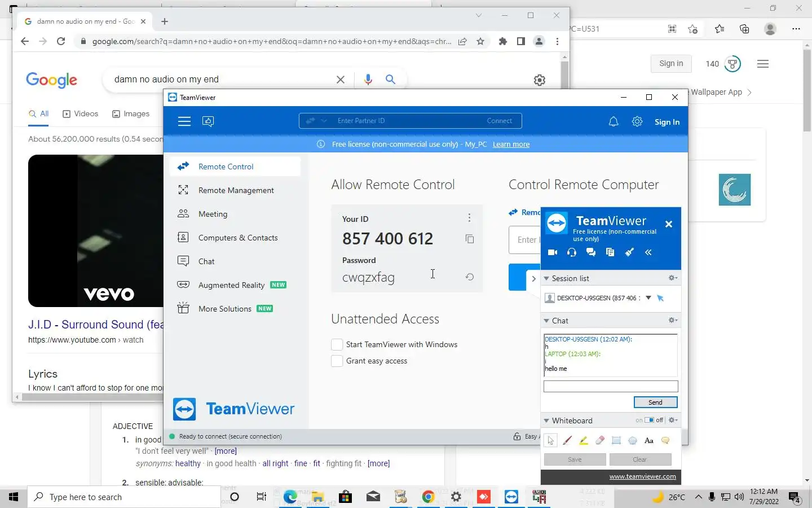Open Chat in the TeamViewer sidebar
Screen dimensions: 812x508
pos(235,261)
